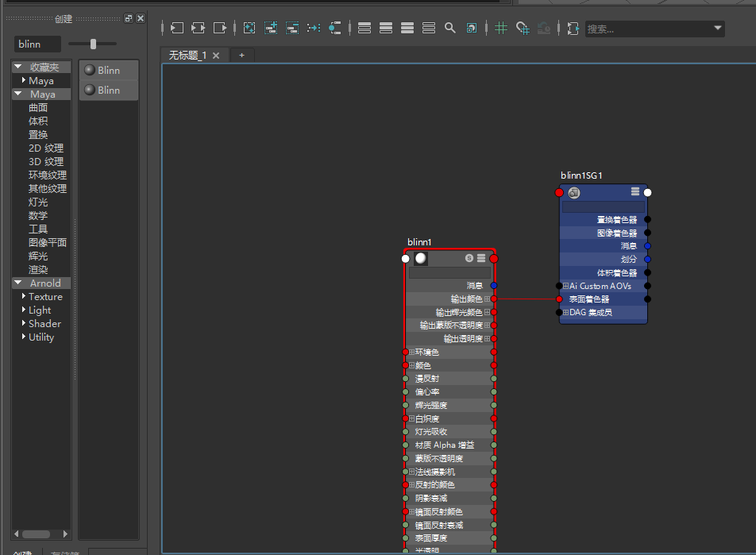This screenshot has width=756, height=555.
Task: Graph materials on selected objects icon
Action: click(x=334, y=28)
